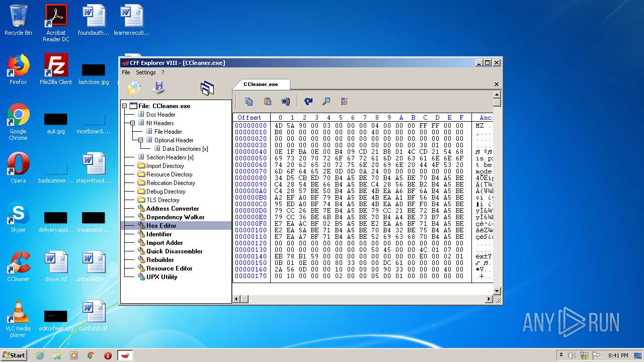
Task: Click the Go to offset arrow icon
Action: [308, 102]
